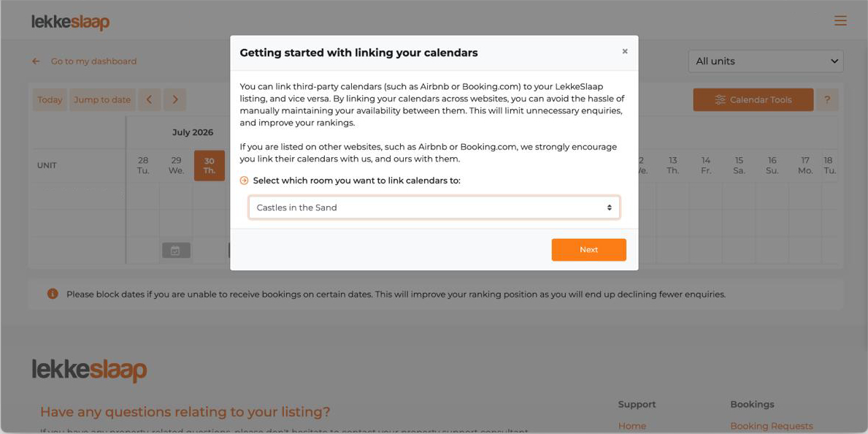Viewport: 868px width, 434px height.
Task: Click the lekkeslaap logo in header
Action: click(x=70, y=22)
